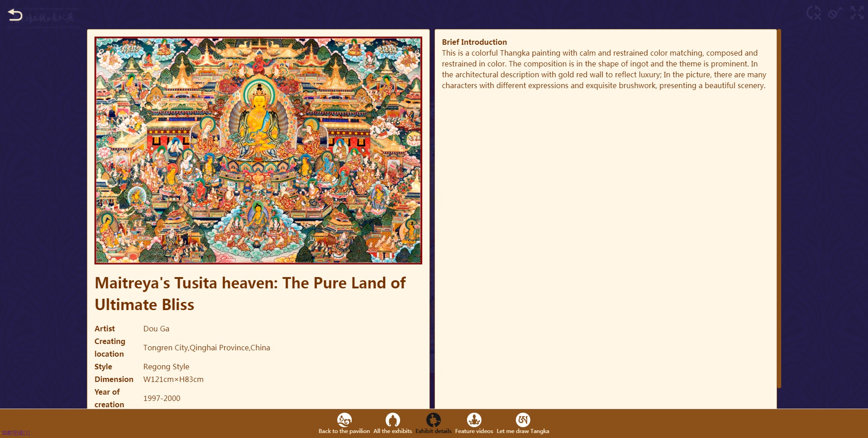The image size is (868, 438).
Task: Click the brief introduction paragraph text
Action: click(x=604, y=69)
